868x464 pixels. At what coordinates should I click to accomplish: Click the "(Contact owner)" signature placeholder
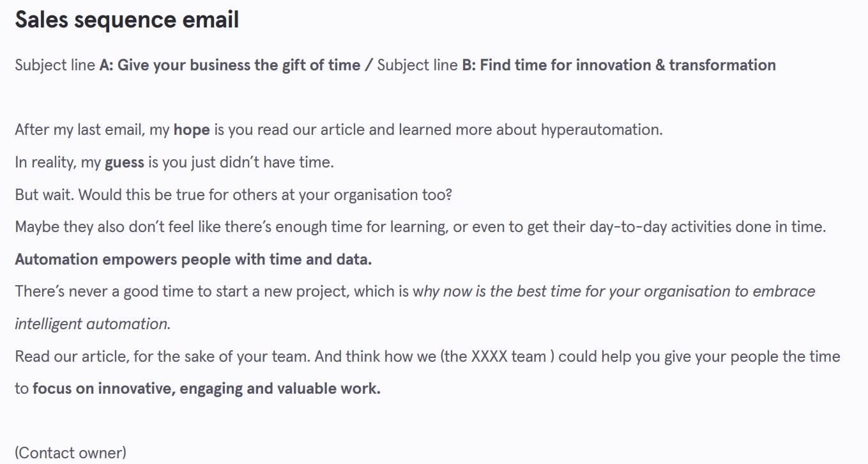coord(70,453)
